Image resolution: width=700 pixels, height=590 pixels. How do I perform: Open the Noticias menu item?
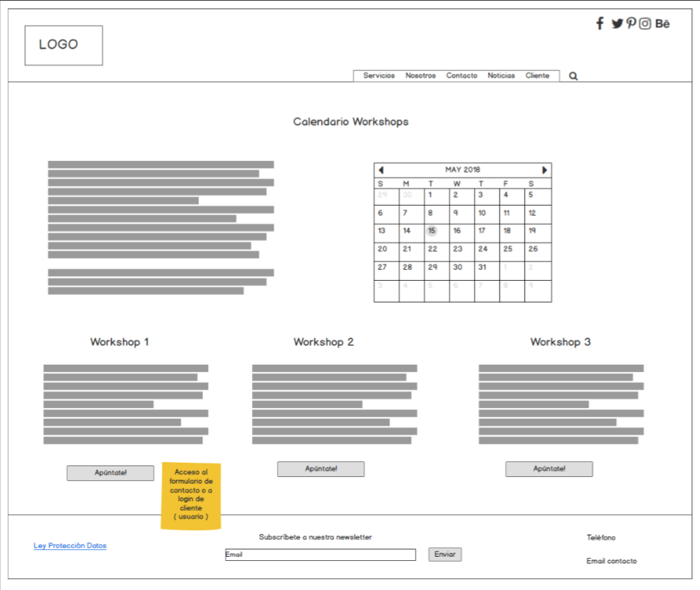tap(501, 75)
